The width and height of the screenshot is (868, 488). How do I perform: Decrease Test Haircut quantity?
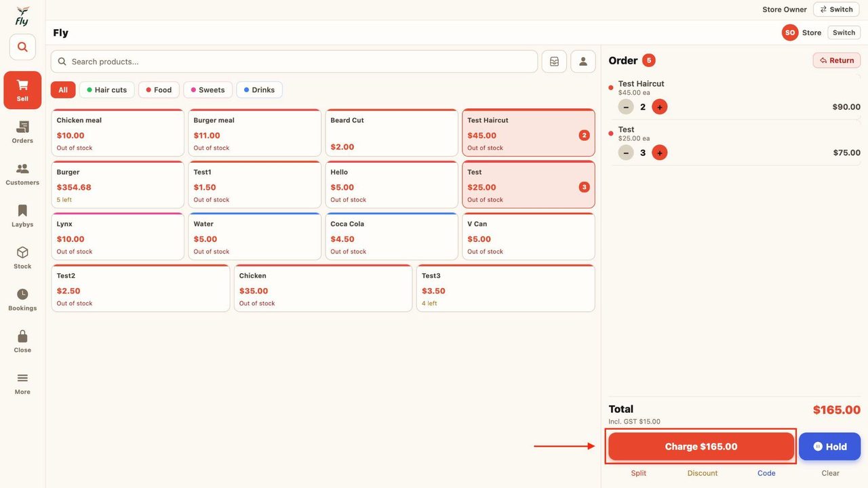pyautogui.click(x=626, y=107)
